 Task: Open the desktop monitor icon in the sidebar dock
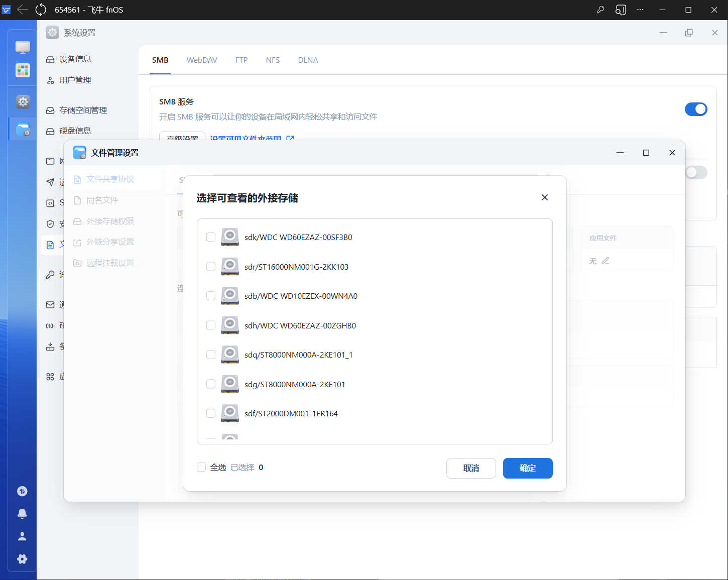pyautogui.click(x=23, y=47)
